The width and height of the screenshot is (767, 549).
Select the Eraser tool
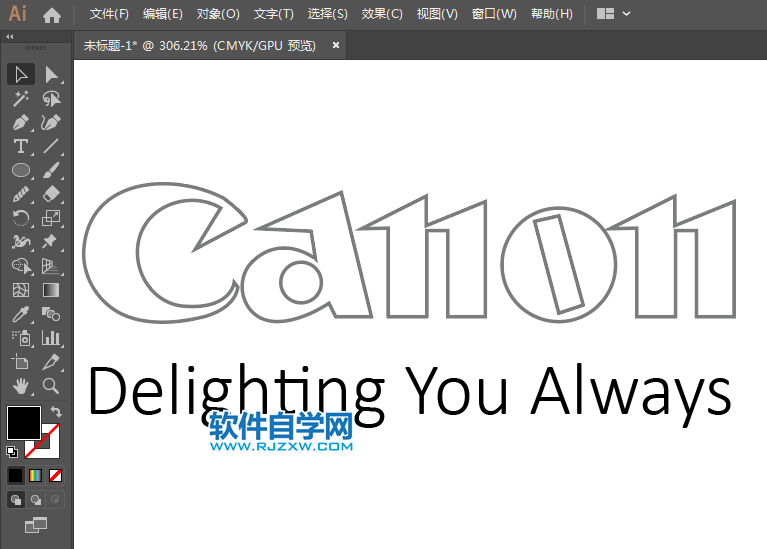pos(51,194)
